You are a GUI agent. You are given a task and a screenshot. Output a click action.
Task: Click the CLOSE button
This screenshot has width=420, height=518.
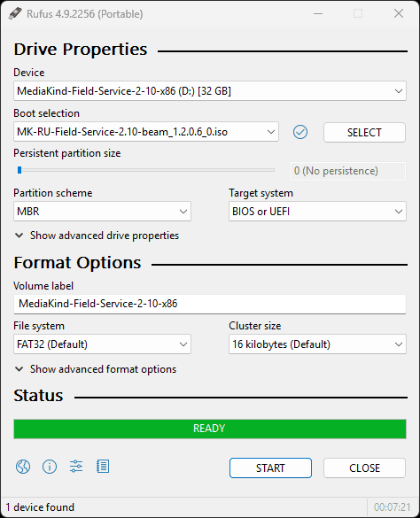click(x=364, y=468)
